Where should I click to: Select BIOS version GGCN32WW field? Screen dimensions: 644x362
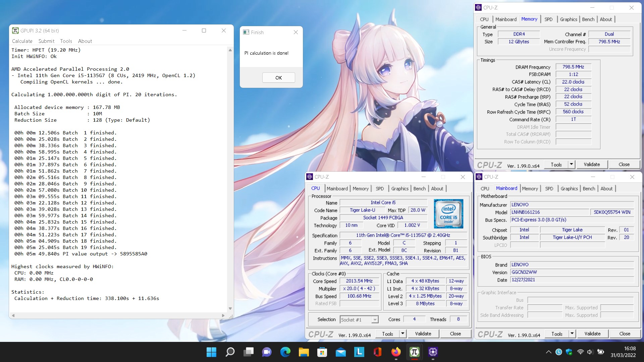click(572, 273)
